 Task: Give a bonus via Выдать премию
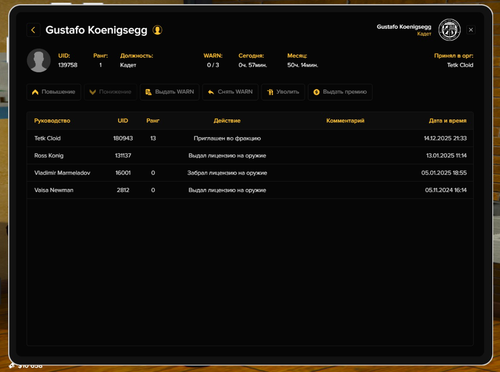click(x=340, y=92)
